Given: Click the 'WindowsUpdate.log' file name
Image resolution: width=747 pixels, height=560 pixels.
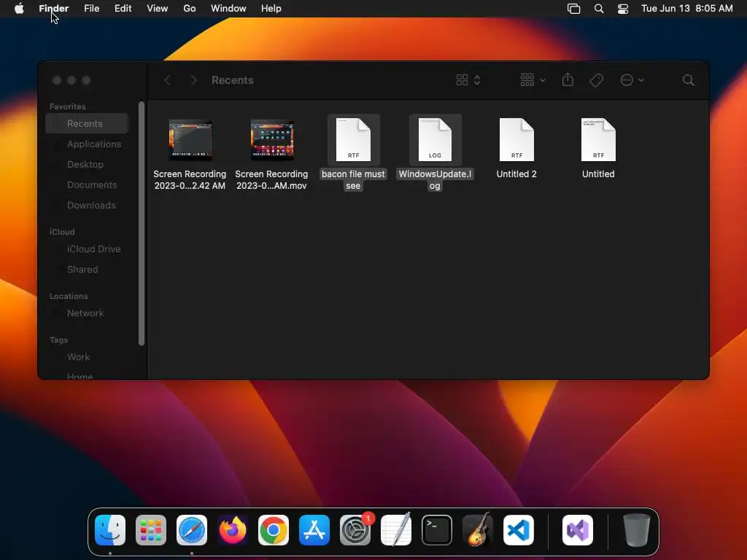Looking at the screenshot, I should pyautogui.click(x=435, y=180).
